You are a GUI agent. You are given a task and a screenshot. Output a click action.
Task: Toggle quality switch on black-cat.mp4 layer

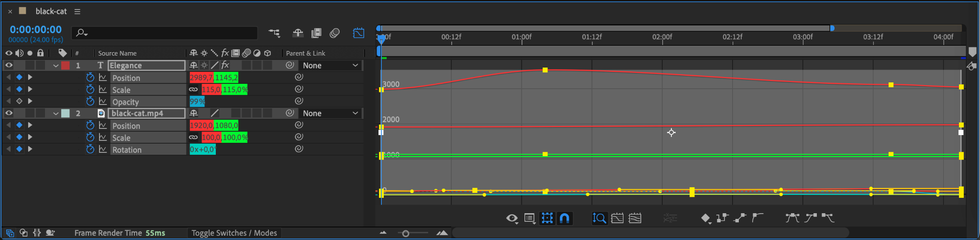215,113
